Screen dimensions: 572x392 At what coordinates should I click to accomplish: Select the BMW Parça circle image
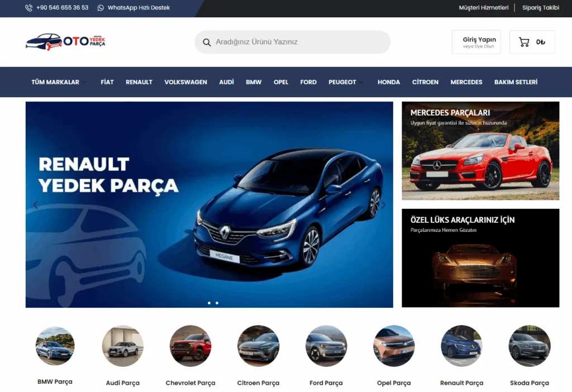[55, 346]
